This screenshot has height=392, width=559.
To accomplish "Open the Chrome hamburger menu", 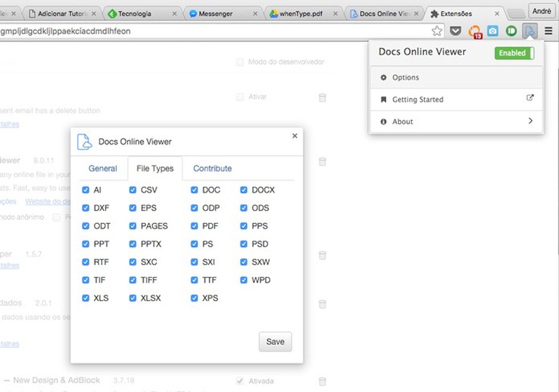I will [x=549, y=31].
